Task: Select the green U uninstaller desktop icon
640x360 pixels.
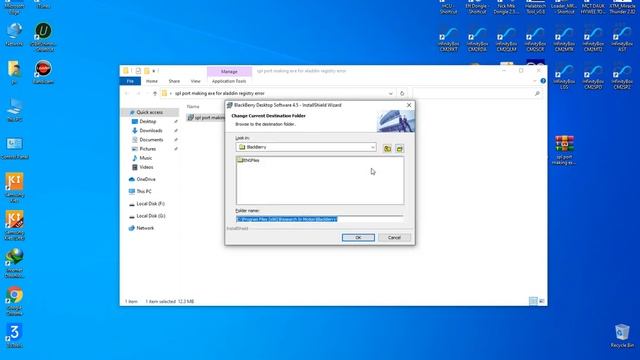Action: 43,37
